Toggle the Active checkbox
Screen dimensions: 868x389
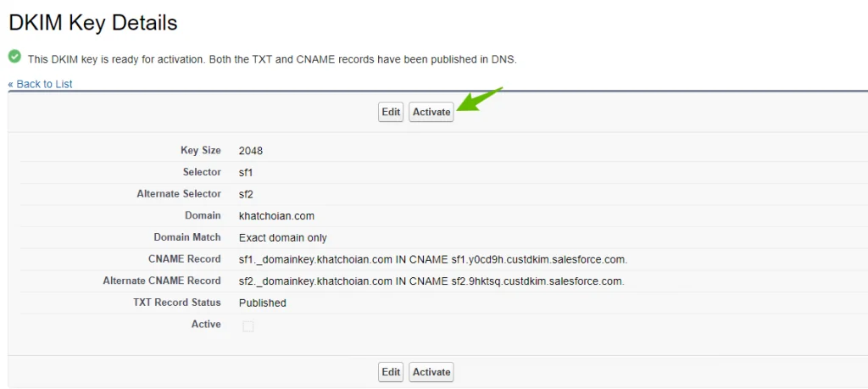tap(248, 326)
